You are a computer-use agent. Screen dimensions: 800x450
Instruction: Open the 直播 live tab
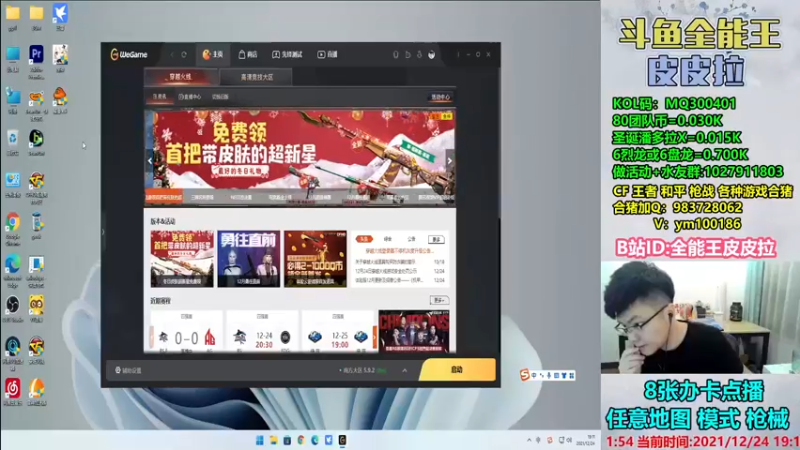pos(328,55)
